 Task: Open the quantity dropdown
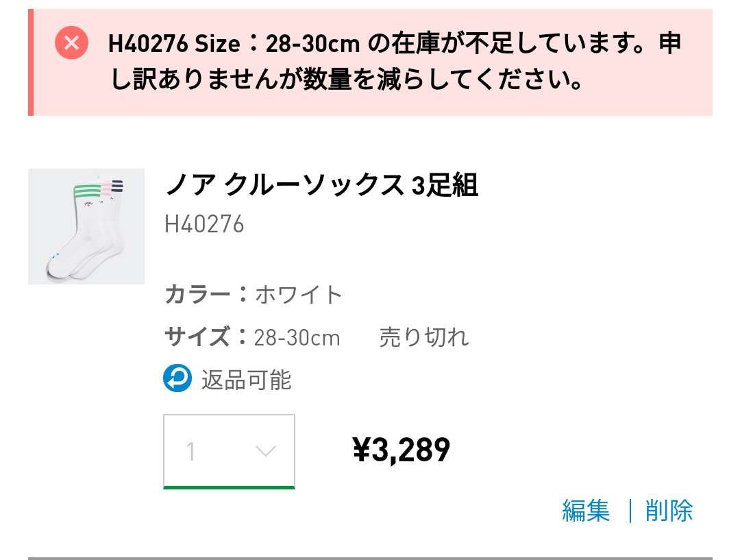pyautogui.click(x=230, y=450)
